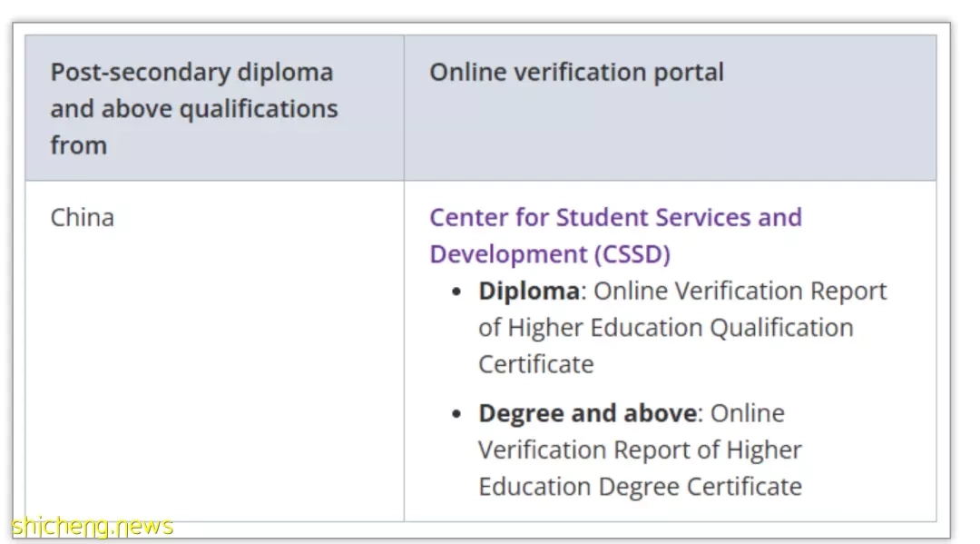Click the 'Post-secondary diploma' column header
This screenshot has height=544, width=980.
point(214,108)
